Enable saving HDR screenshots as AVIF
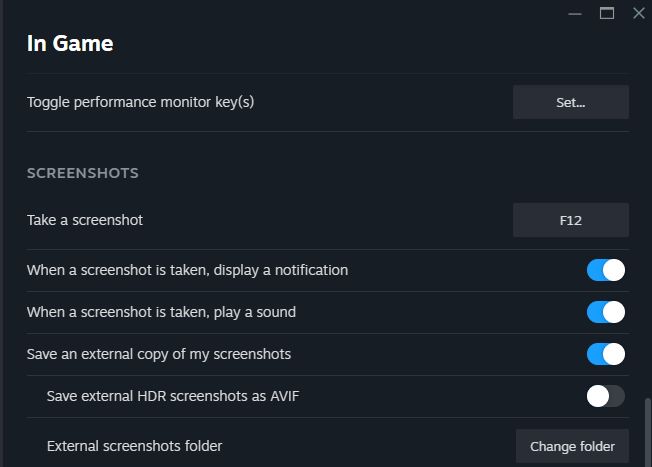This screenshot has height=467, width=652. (x=605, y=396)
